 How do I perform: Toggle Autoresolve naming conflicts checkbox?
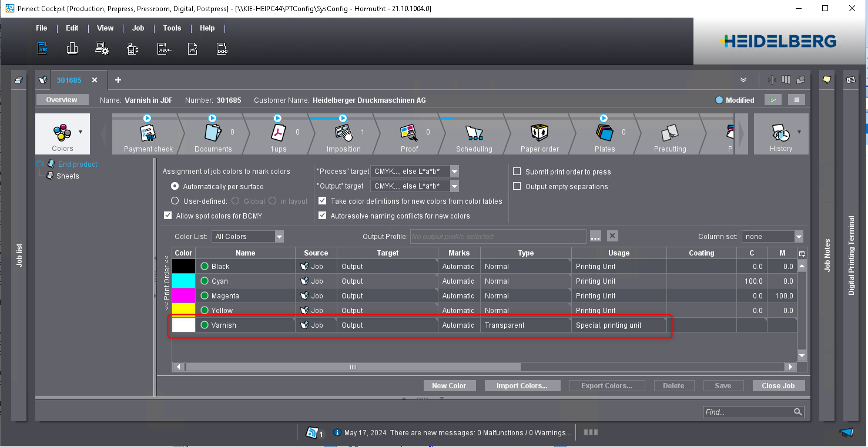[x=323, y=216]
